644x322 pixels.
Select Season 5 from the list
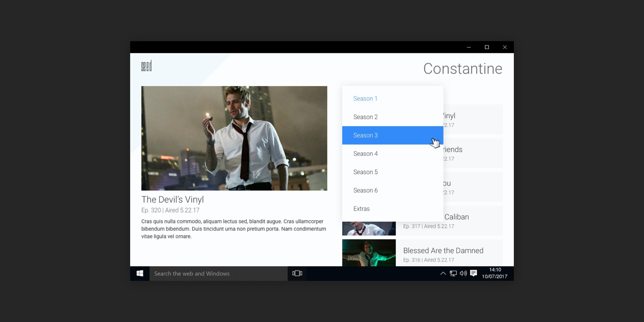coord(393,172)
